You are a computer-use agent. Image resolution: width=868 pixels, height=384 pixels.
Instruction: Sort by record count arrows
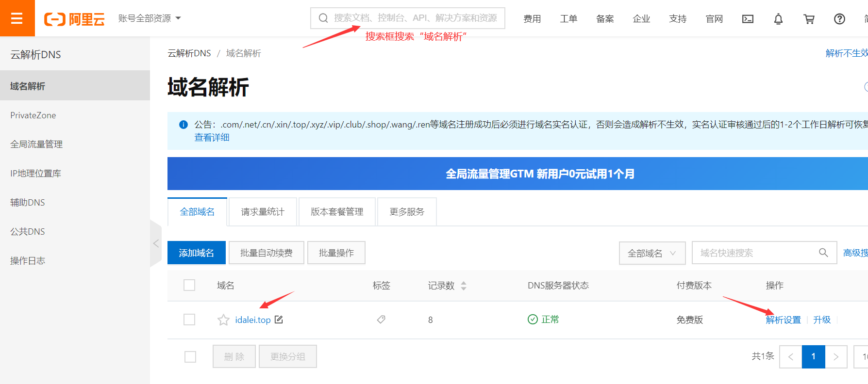click(464, 286)
